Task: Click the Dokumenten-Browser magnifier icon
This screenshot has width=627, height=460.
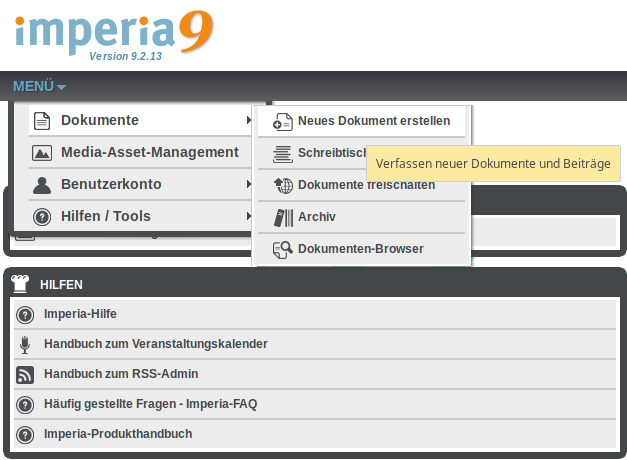Action: click(282, 249)
